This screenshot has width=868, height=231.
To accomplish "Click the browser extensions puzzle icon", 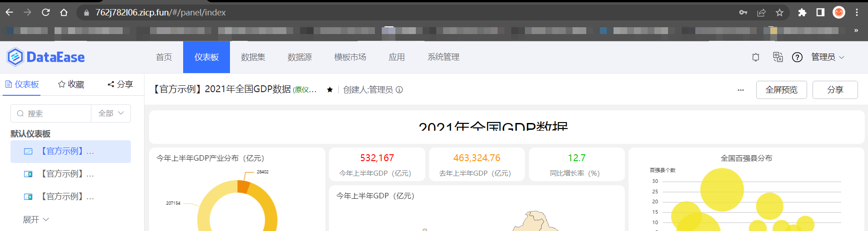I will point(802,13).
